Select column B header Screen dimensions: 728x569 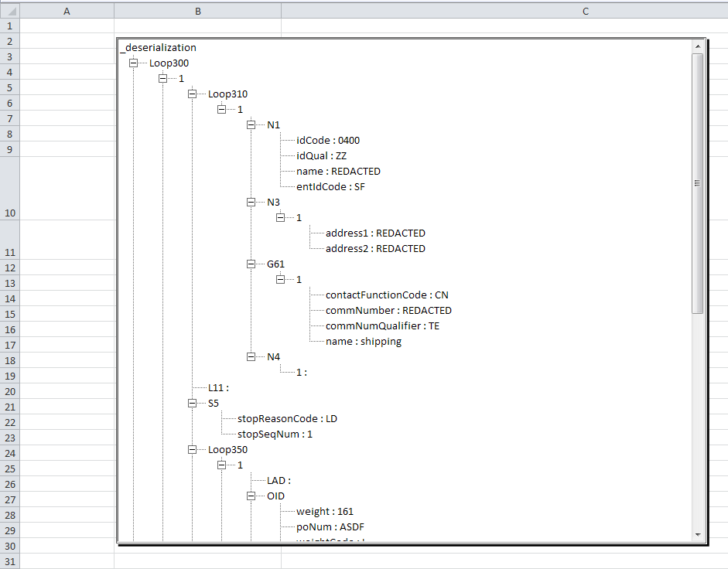198,11
